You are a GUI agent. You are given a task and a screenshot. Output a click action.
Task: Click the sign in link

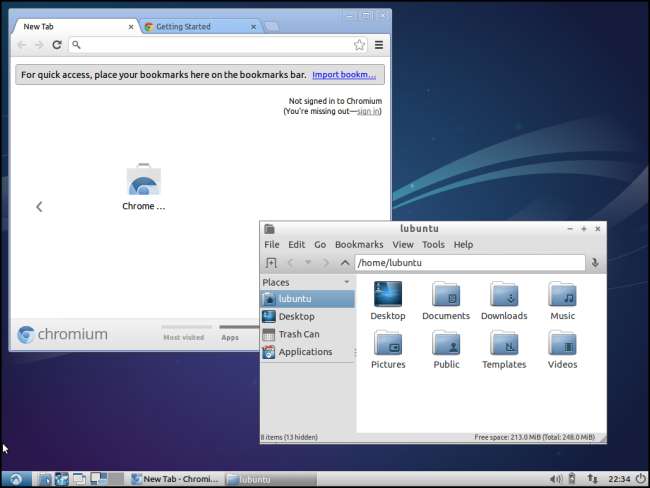[x=368, y=111]
